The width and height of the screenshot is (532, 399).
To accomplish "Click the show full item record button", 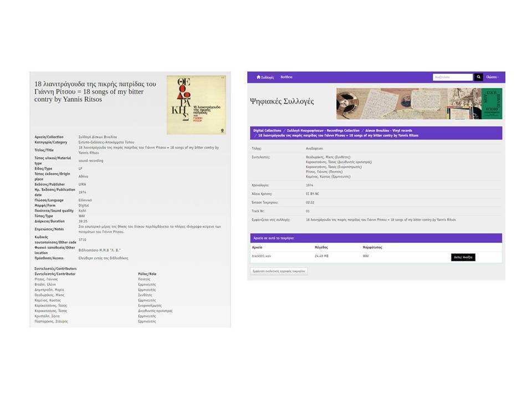I will pos(279,271).
